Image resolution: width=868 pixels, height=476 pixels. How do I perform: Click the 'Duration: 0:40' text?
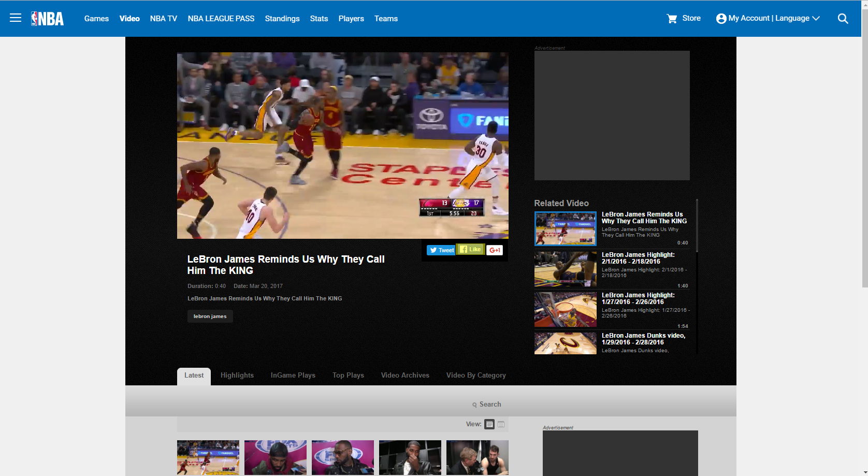[x=207, y=286]
